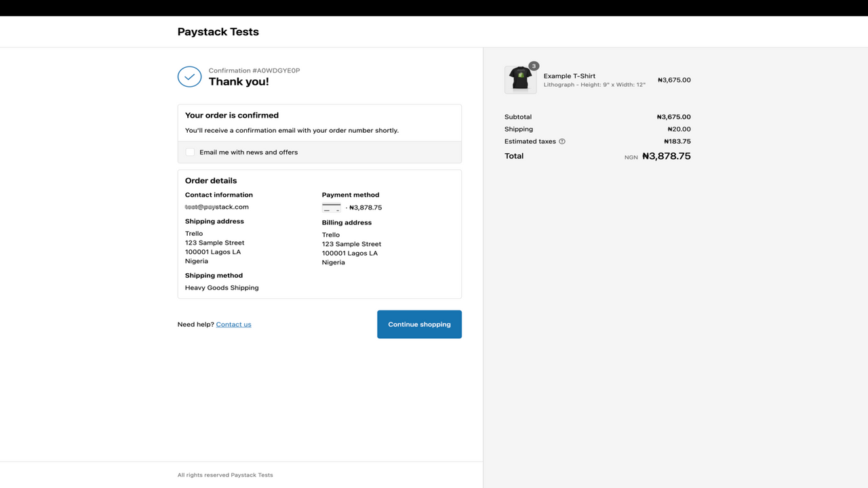Select the Heavy Goods Shipping text
This screenshot has height=488, width=868.
(x=222, y=288)
